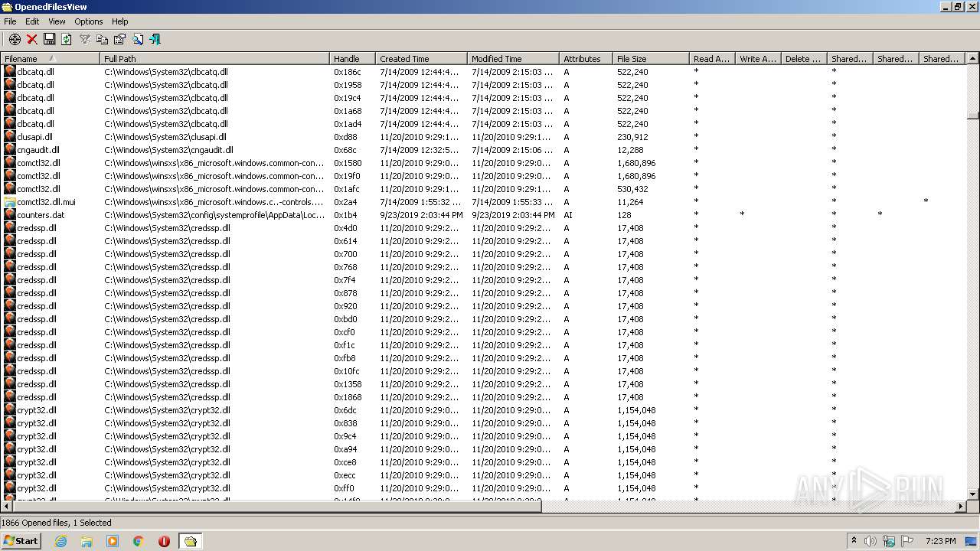Viewport: 980px width, 551px height.
Task: Click created time 9/23/2019 2:03:44 PM
Action: [421, 215]
